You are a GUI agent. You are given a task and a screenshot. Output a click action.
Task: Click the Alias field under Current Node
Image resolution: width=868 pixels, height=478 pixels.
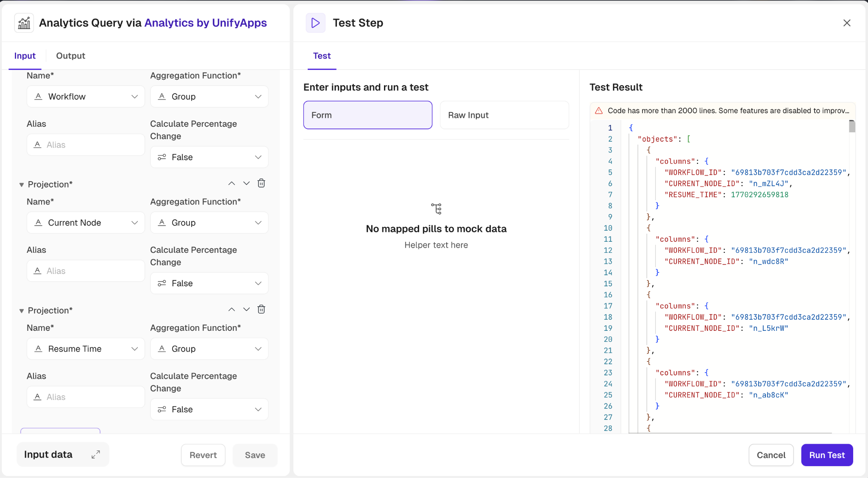pos(86,271)
